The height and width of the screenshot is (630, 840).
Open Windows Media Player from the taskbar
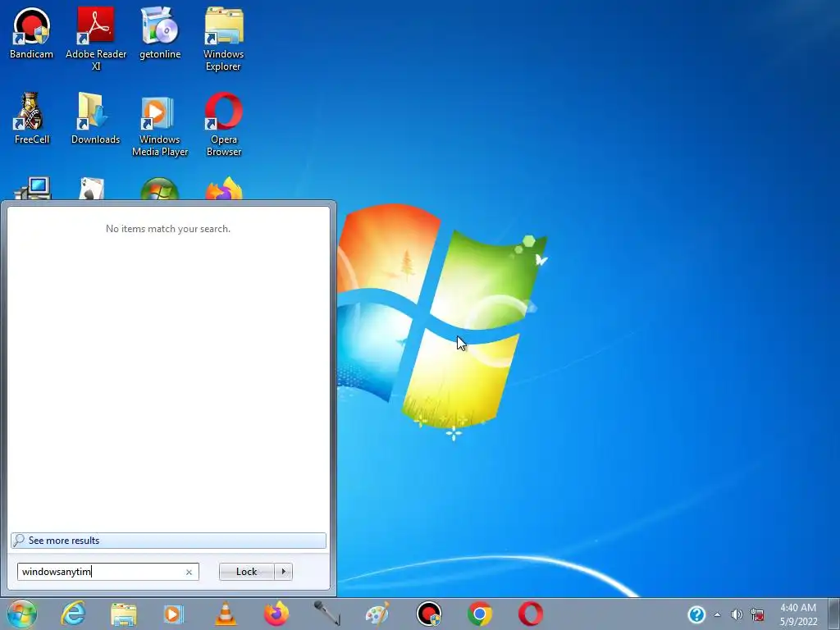point(173,614)
